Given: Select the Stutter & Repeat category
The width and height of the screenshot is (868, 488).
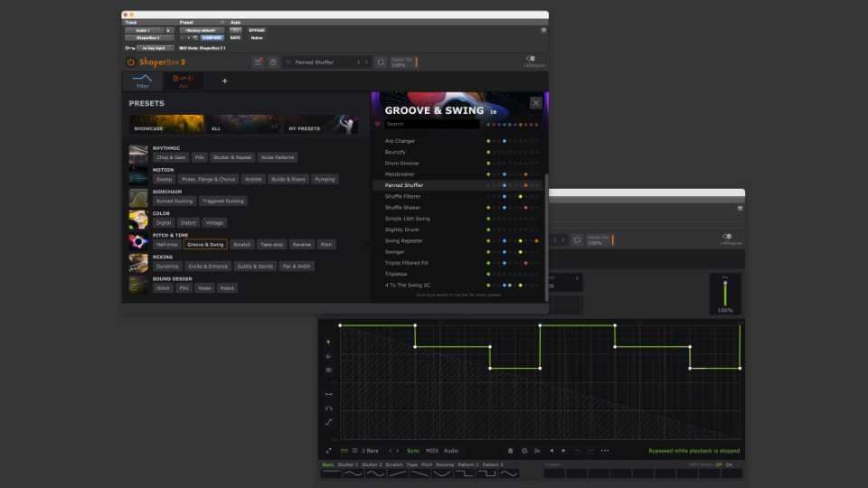Looking at the screenshot, I should pyautogui.click(x=232, y=157).
